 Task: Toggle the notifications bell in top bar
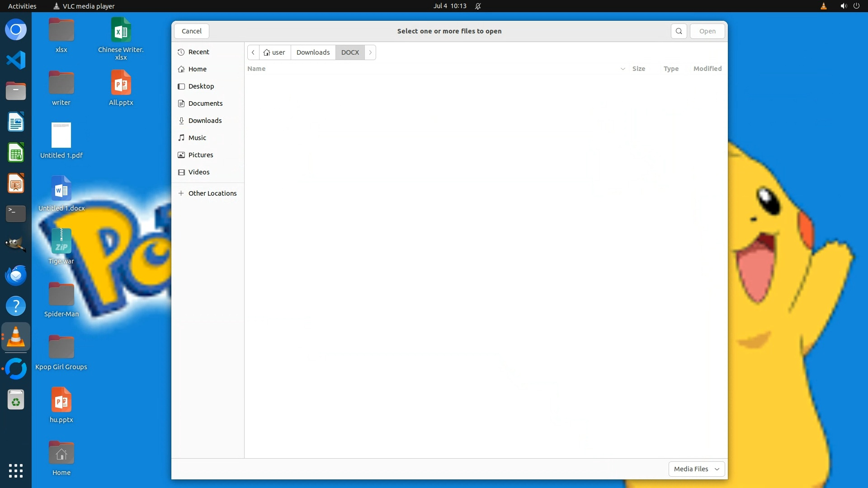478,6
